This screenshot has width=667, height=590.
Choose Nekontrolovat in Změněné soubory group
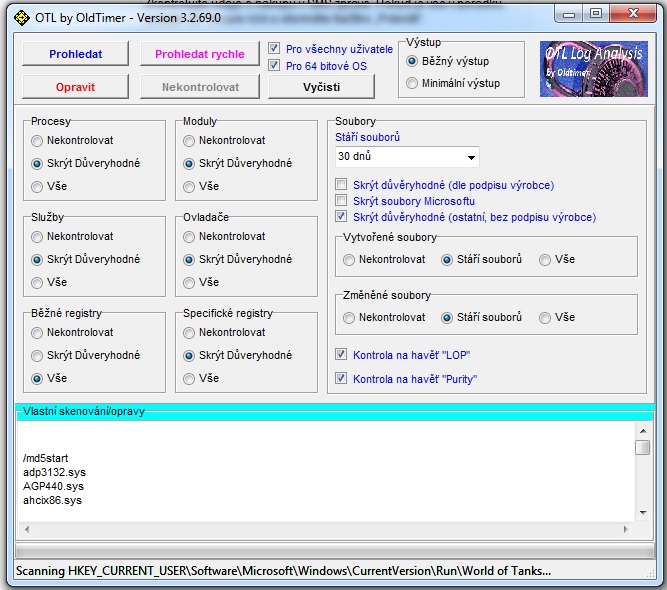[349, 318]
